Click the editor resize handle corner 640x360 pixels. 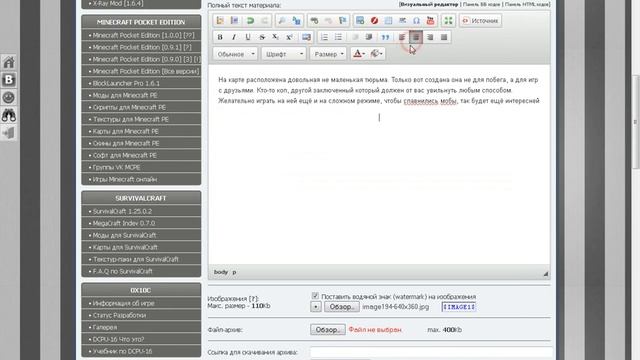(x=545, y=274)
